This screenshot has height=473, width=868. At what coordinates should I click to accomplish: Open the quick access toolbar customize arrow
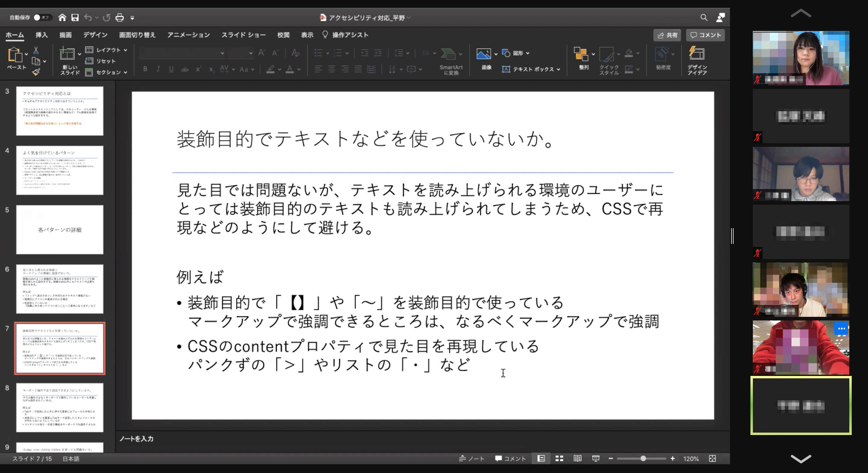click(132, 18)
